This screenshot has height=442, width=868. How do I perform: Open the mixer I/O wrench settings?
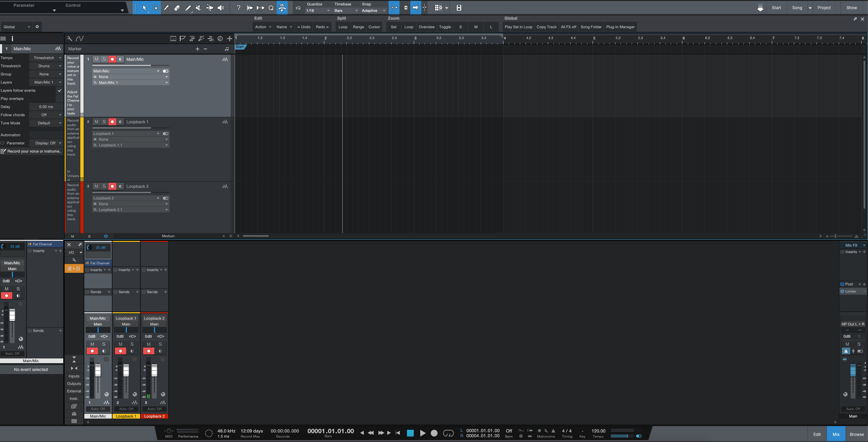click(x=74, y=260)
